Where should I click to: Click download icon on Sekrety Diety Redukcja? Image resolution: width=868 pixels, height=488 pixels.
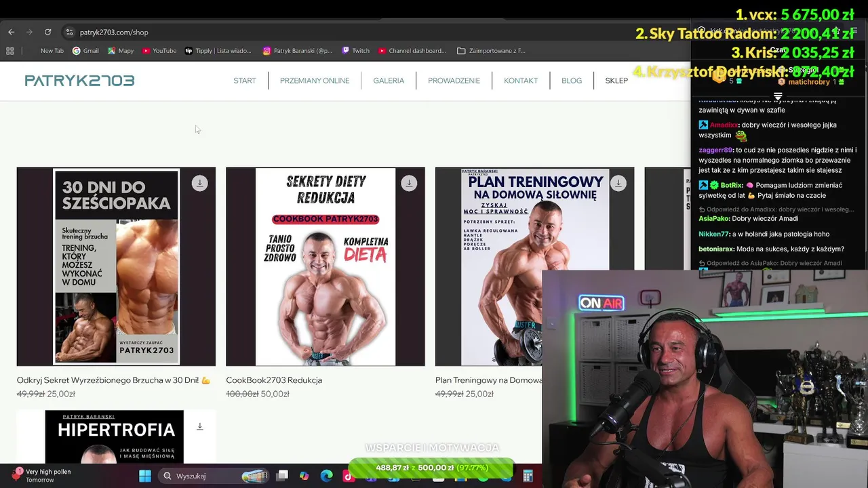tap(409, 183)
